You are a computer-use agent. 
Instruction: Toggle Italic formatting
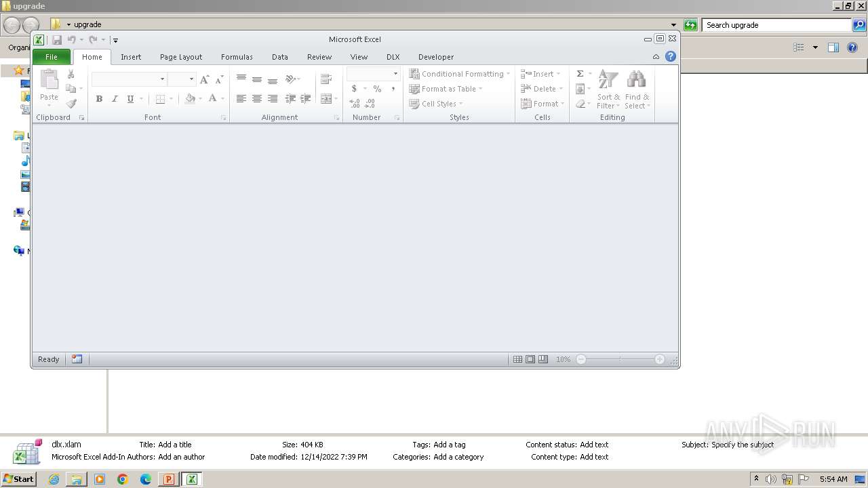tap(115, 99)
